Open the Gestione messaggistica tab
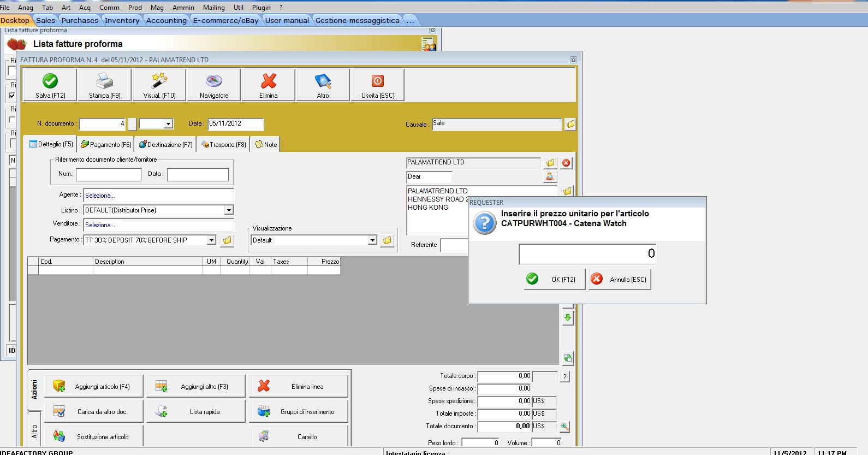 click(358, 20)
